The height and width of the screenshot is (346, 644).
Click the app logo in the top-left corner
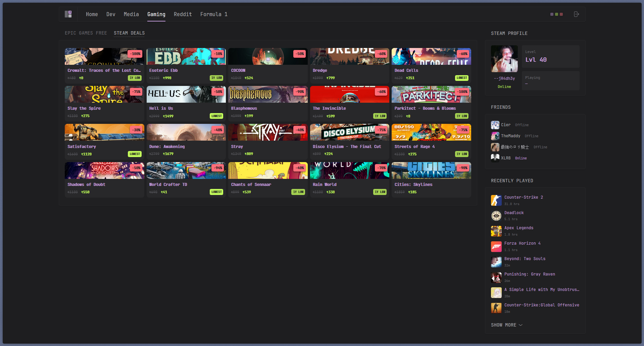tap(68, 14)
